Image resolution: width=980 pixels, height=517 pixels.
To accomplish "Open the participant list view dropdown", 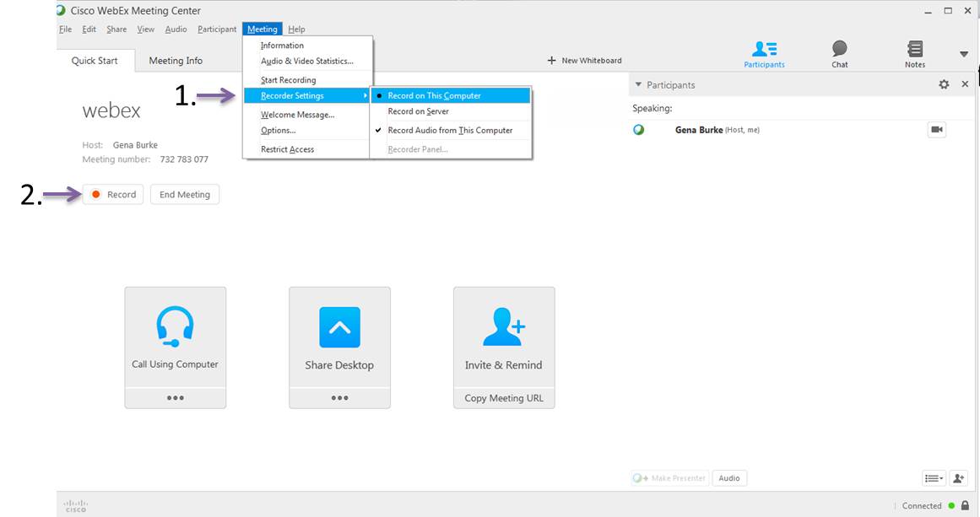I will [x=934, y=478].
